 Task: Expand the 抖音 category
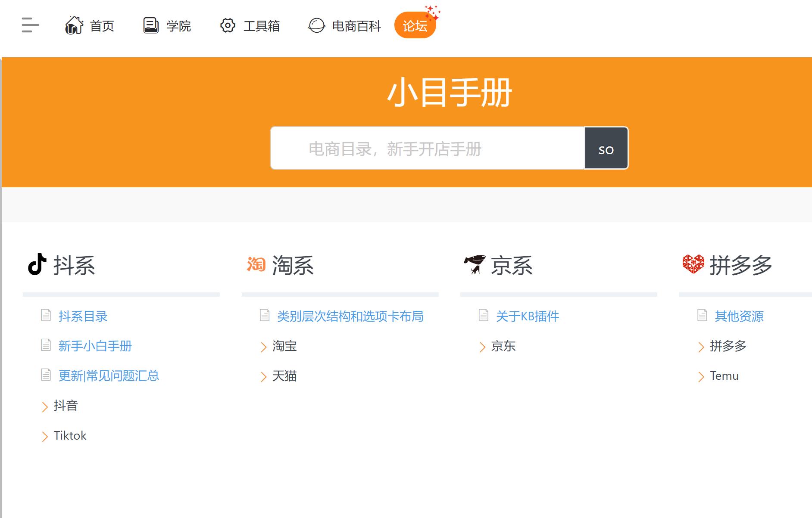click(x=65, y=406)
